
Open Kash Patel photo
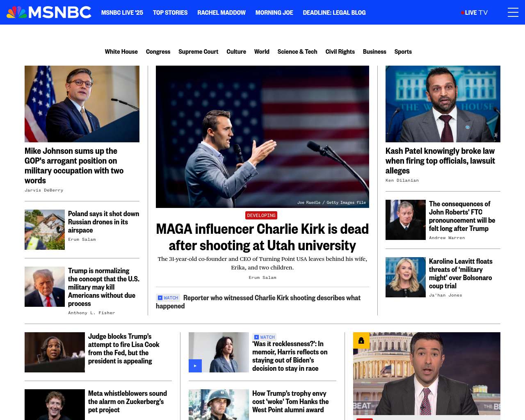click(x=443, y=104)
